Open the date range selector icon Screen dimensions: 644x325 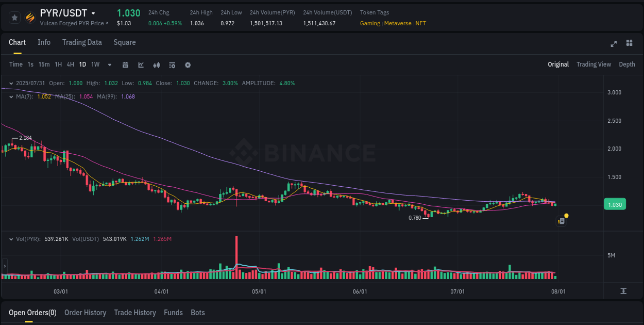click(125, 64)
